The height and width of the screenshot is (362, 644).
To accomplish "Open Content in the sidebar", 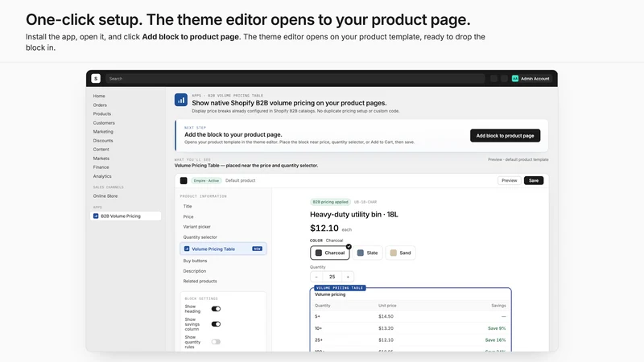I will [x=101, y=150].
